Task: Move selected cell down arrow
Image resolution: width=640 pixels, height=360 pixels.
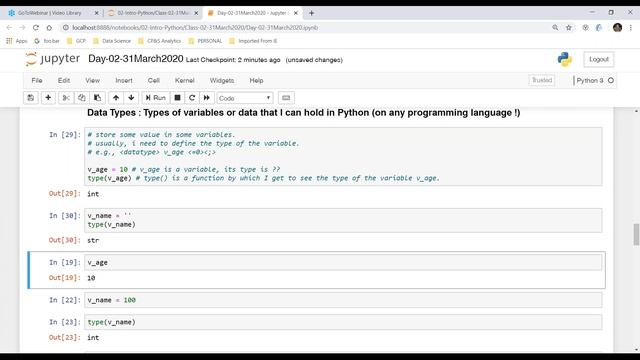Action: click(131, 98)
